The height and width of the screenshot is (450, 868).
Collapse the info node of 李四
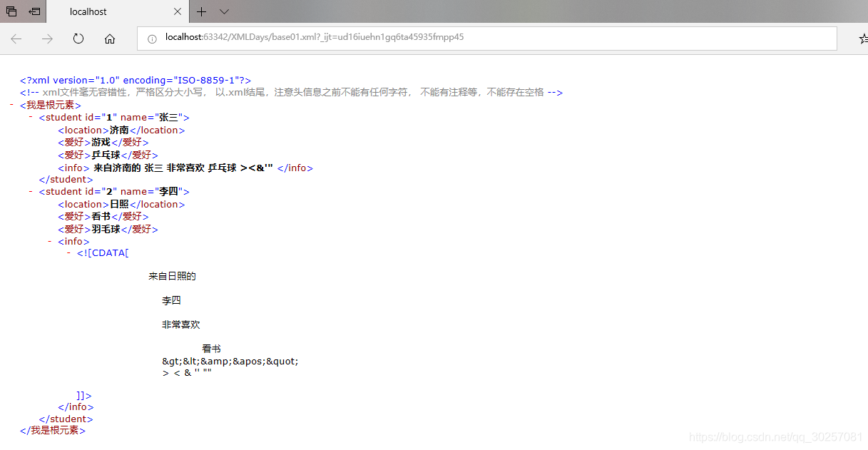[x=50, y=241]
